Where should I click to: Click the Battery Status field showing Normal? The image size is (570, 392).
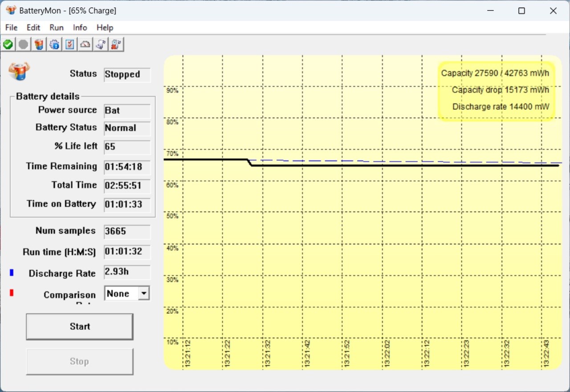point(127,128)
